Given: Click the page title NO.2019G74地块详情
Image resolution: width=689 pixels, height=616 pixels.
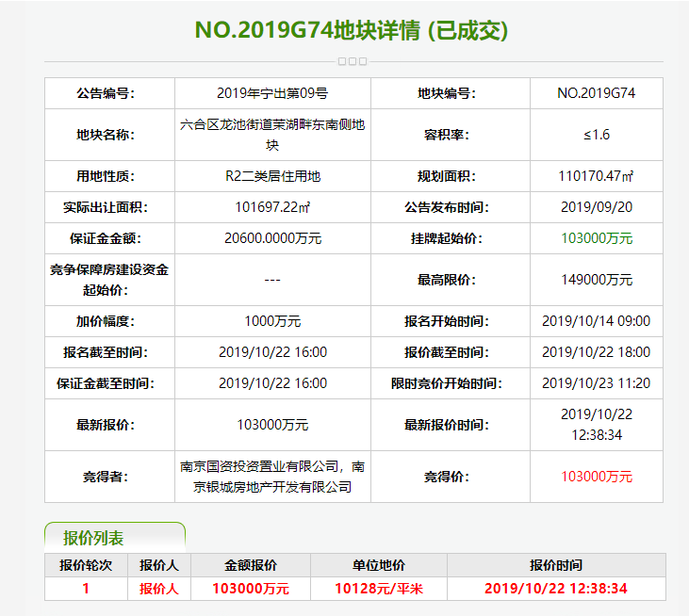Looking at the screenshot, I should click(307, 30).
